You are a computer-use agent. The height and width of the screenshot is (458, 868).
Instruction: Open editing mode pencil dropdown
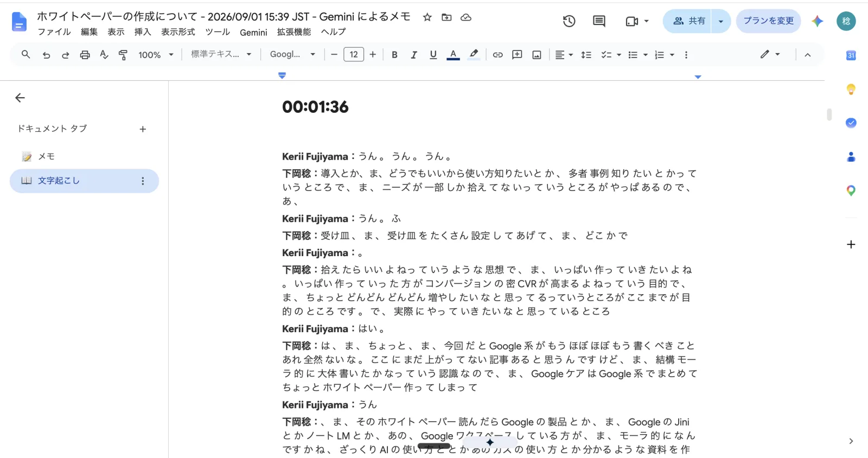coord(770,54)
